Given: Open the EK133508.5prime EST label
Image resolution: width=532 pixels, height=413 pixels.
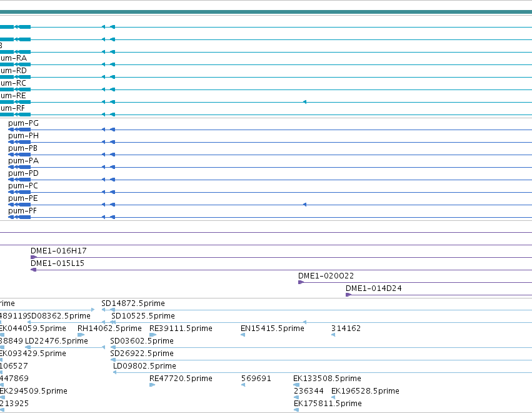Looking at the screenshot, I should tap(327, 379).
